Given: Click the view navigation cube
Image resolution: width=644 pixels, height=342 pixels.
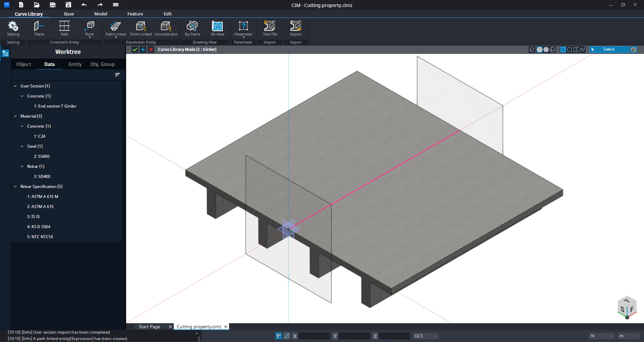Looking at the screenshot, I should coord(627,307).
